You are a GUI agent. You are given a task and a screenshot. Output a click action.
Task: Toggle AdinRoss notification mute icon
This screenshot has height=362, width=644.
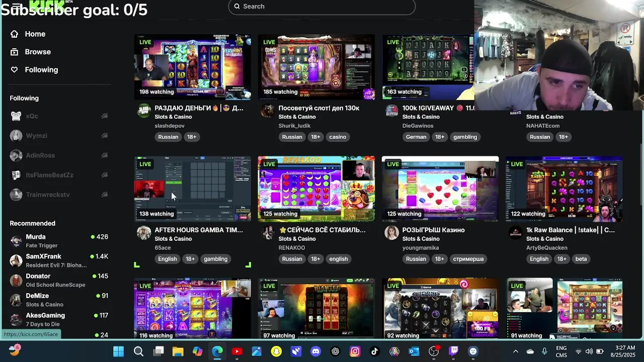[105, 155]
